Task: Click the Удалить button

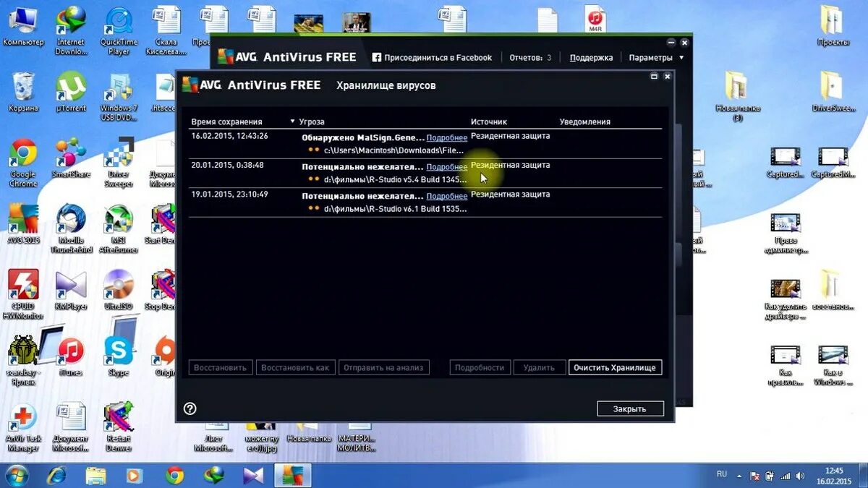Action: [x=539, y=367]
